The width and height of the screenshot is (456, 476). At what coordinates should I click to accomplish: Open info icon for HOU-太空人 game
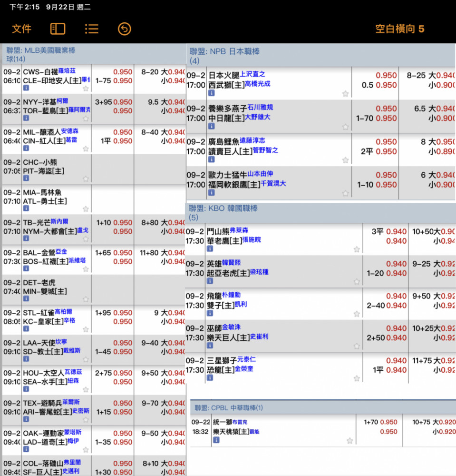pos(26,389)
